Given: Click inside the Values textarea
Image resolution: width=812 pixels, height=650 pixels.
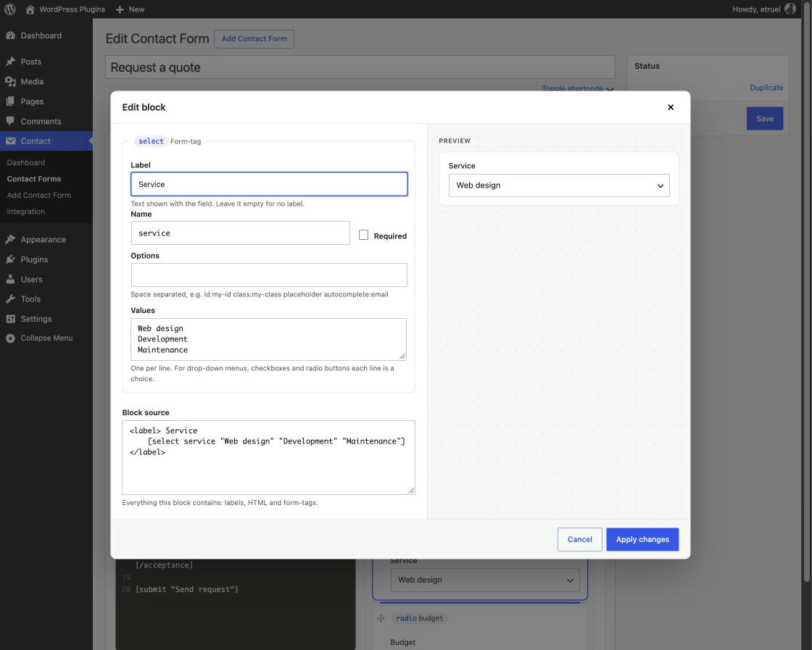Looking at the screenshot, I should click(x=269, y=339).
